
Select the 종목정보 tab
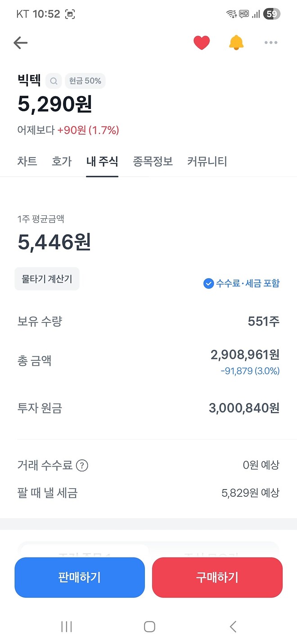pyautogui.click(x=153, y=161)
